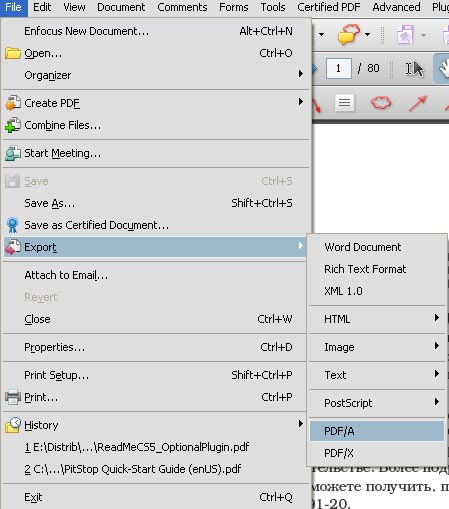The image size is (449, 509).
Task: Click the Combine Files icon
Action: click(x=13, y=125)
